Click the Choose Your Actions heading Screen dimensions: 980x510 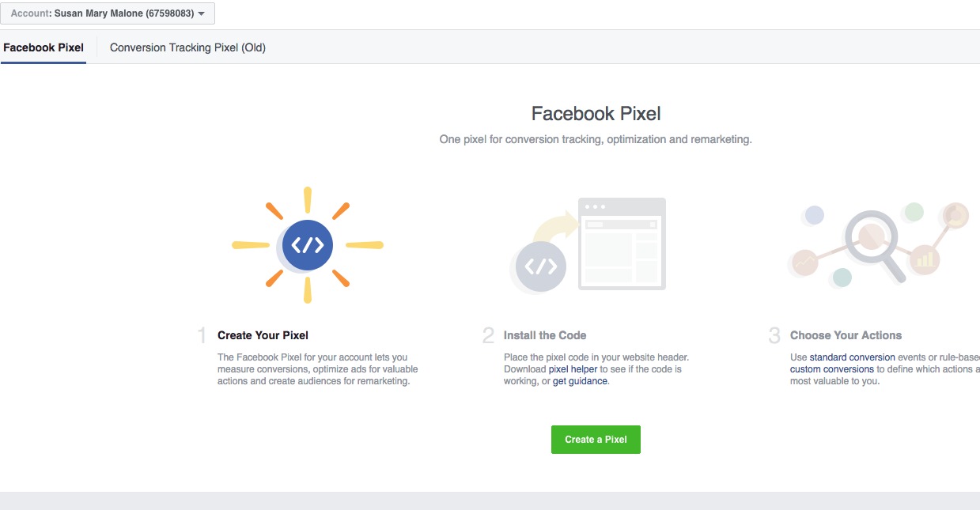click(x=846, y=335)
